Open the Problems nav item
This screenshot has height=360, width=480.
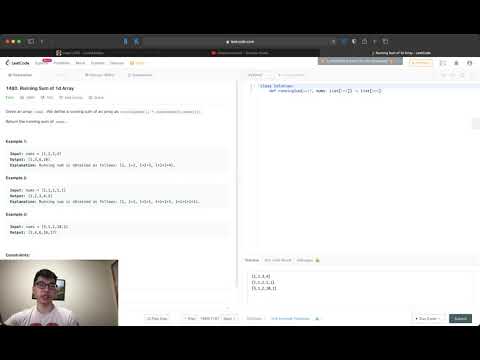click(62, 63)
